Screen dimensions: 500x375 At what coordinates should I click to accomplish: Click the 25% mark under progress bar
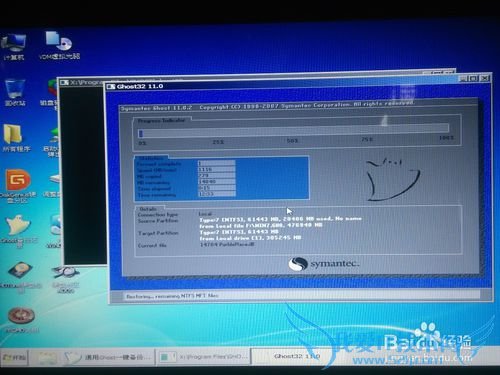(x=218, y=142)
